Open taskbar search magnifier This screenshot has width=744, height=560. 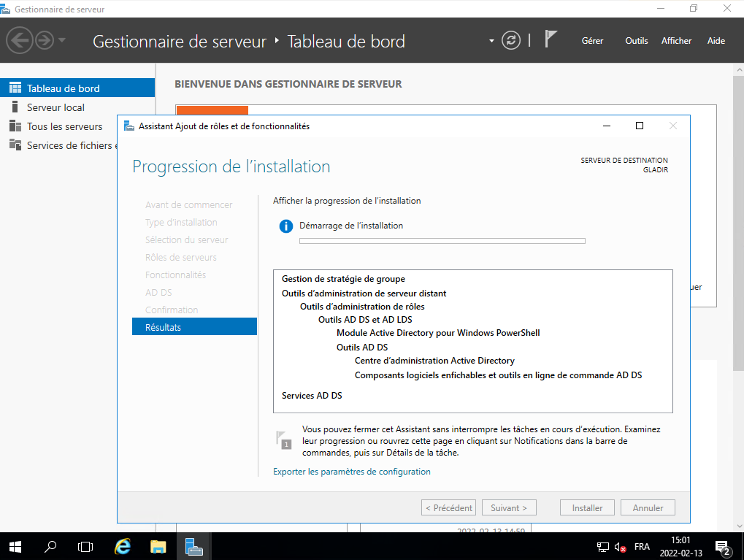coord(50,547)
